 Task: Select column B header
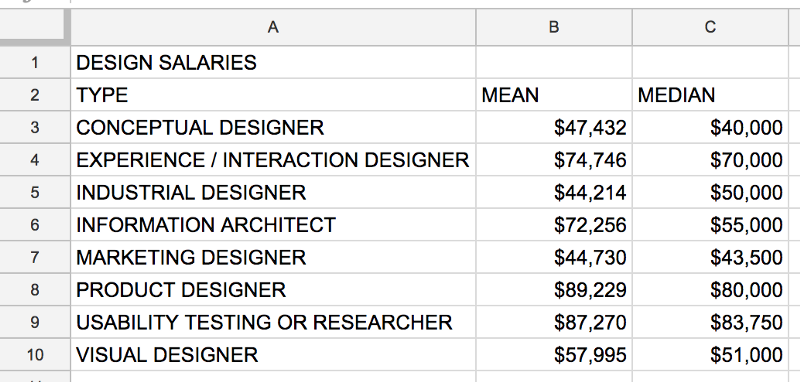coord(554,27)
